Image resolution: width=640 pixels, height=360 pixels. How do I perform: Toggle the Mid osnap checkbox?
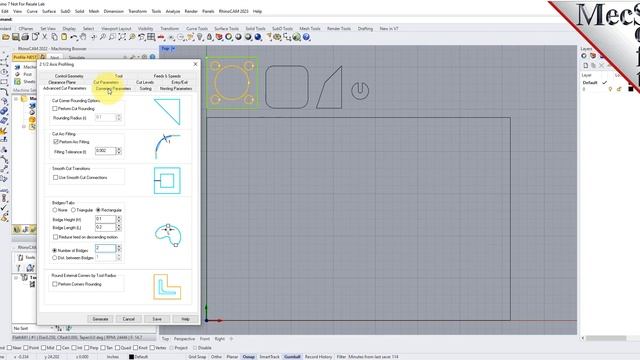43,348
